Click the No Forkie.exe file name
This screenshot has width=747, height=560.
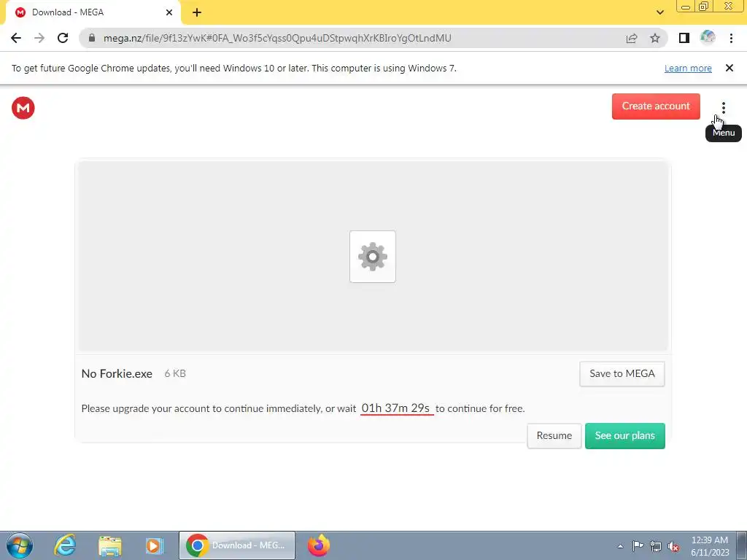117,374
